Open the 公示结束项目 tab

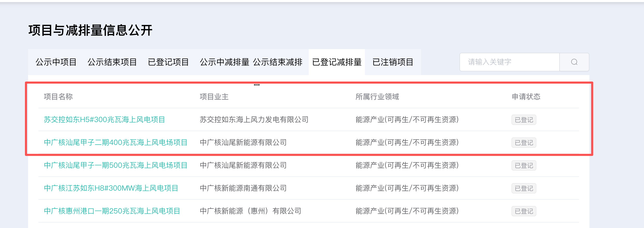click(x=112, y=62)
